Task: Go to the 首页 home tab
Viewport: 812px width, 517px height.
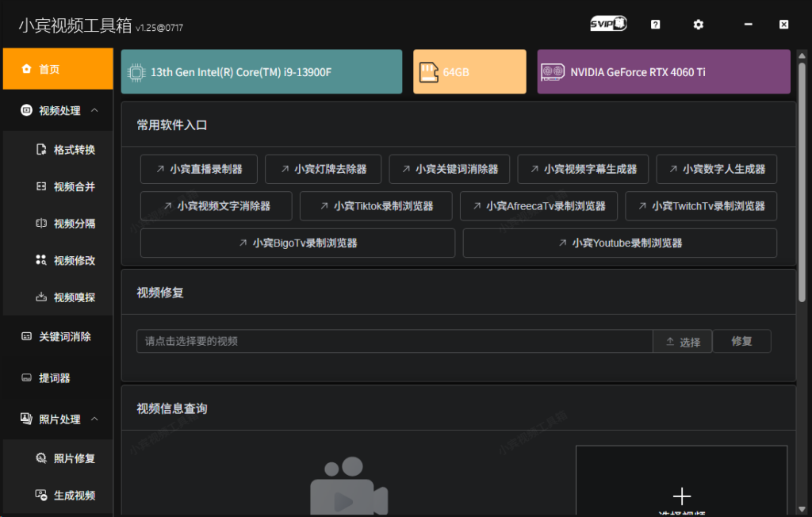Action: (x=58, y=69)
